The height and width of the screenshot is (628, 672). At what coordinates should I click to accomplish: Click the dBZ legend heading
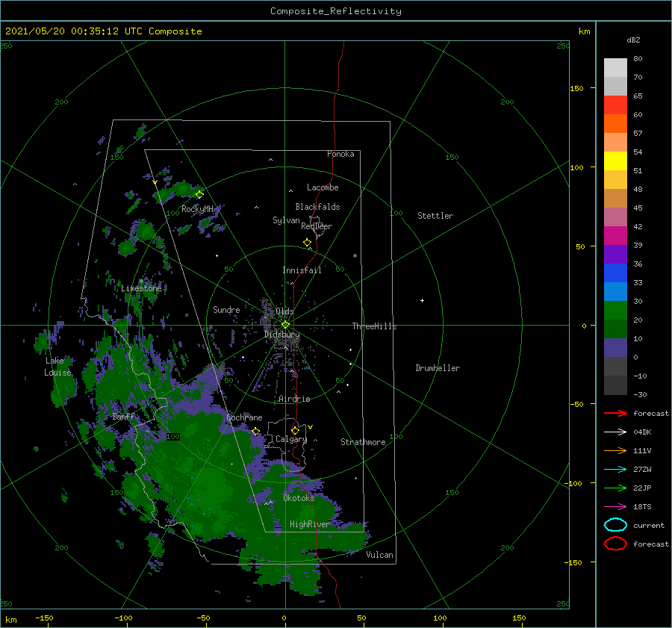point(633,40)
